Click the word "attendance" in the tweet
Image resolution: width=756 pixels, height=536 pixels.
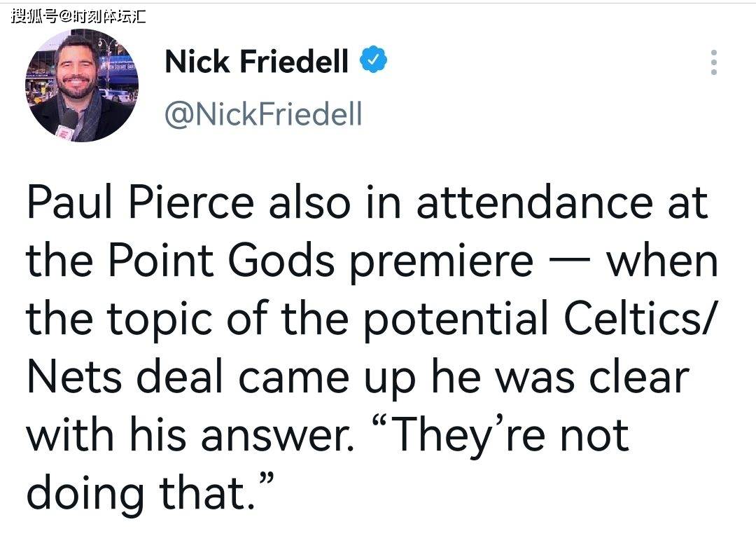535,202
